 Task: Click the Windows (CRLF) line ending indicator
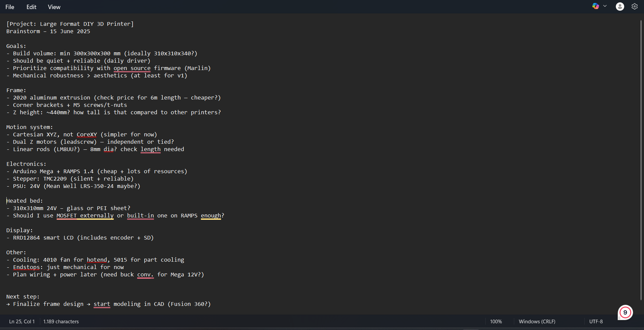pos(537,322)
